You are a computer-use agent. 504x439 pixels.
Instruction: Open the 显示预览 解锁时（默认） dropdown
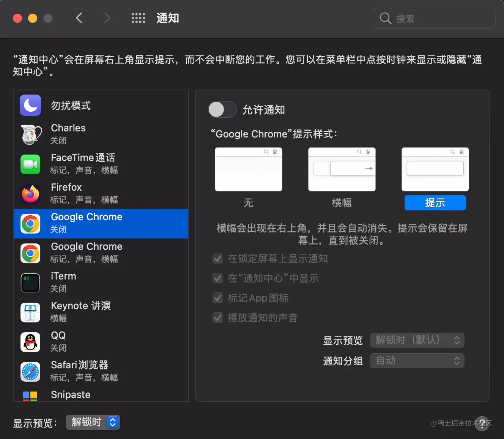pos(417,340)
